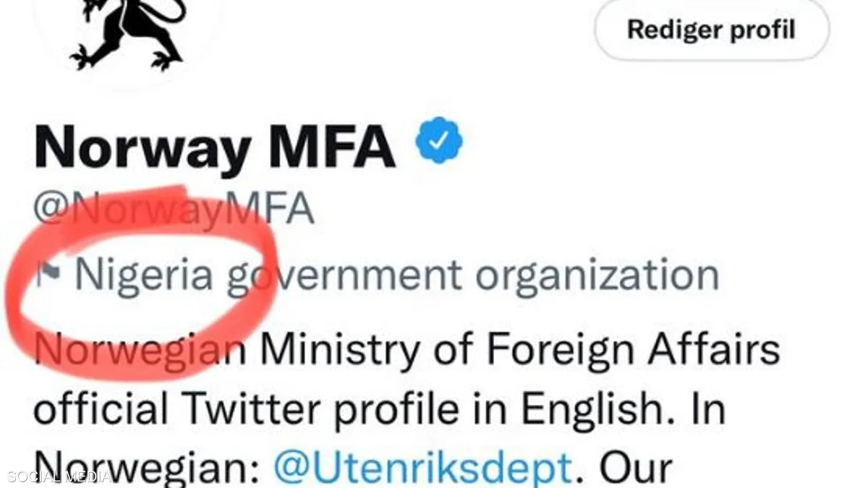Screen dimensions: 868x488
Task: Click the Norway MFA display name
Action: point(215,145)
